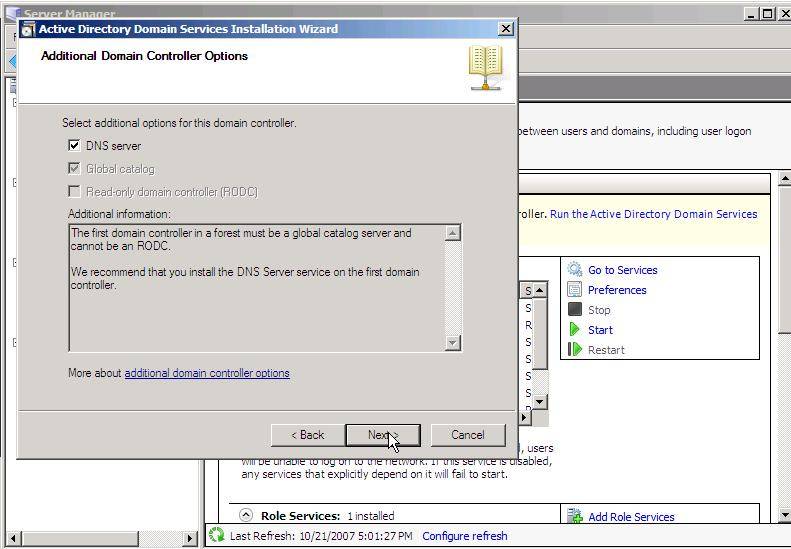Click the wizard title bar icon
This screenshot has height=549, width=791.
28,29
